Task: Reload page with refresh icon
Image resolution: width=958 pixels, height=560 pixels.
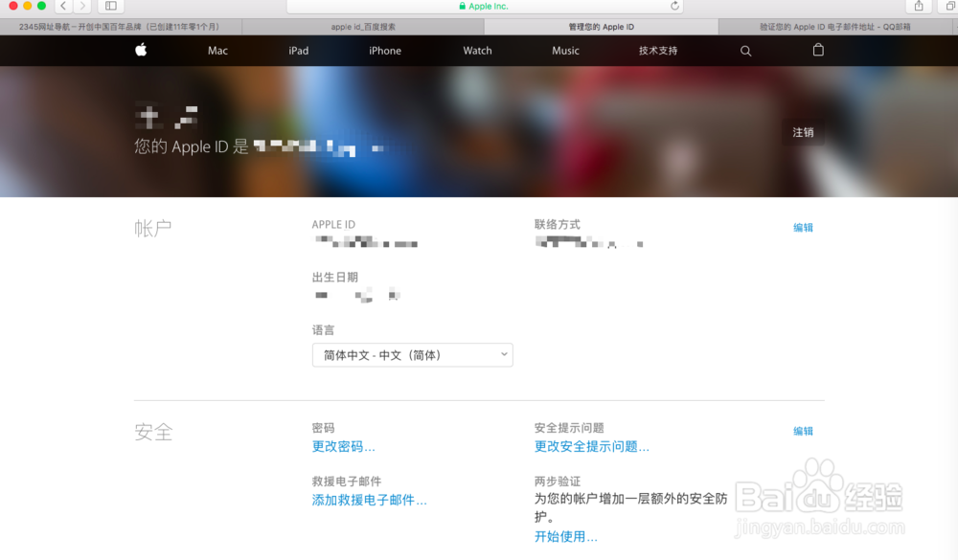Action: [674, 6]
